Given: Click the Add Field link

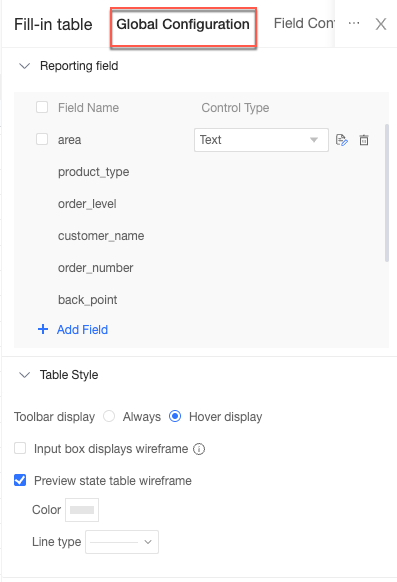Looking at the screenshot, I should point(82,330).
